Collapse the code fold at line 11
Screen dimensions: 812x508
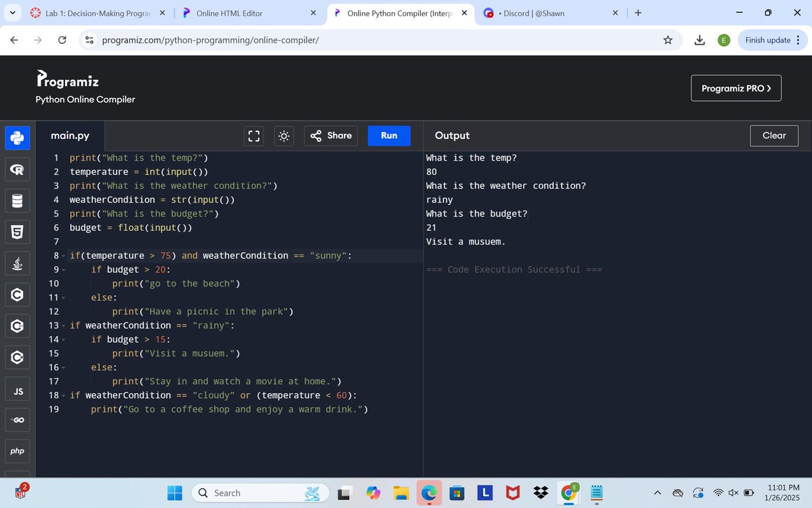point(64,298)
